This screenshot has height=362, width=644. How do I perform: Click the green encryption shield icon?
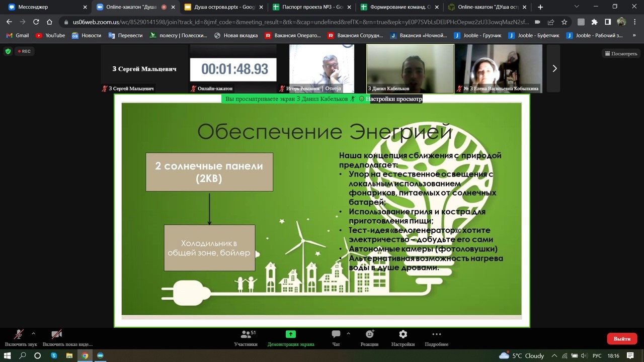click(8, 51)
